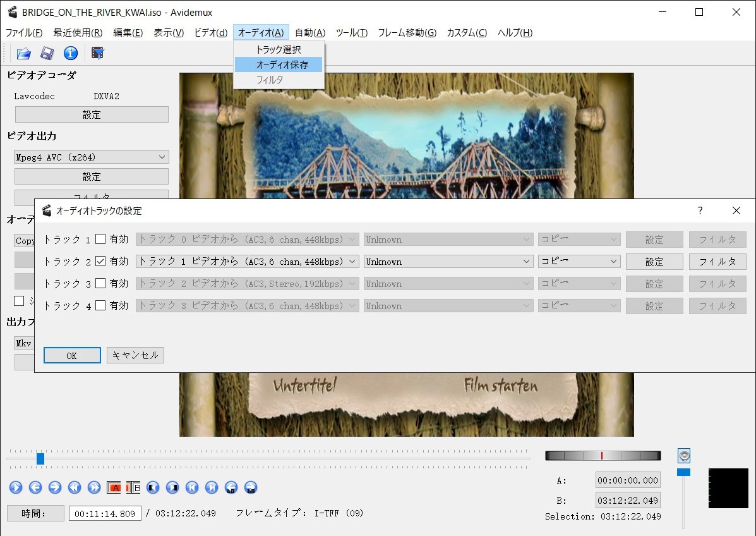Open the カスタム menu
756x536 pixels.
click(x=467, y=32)
